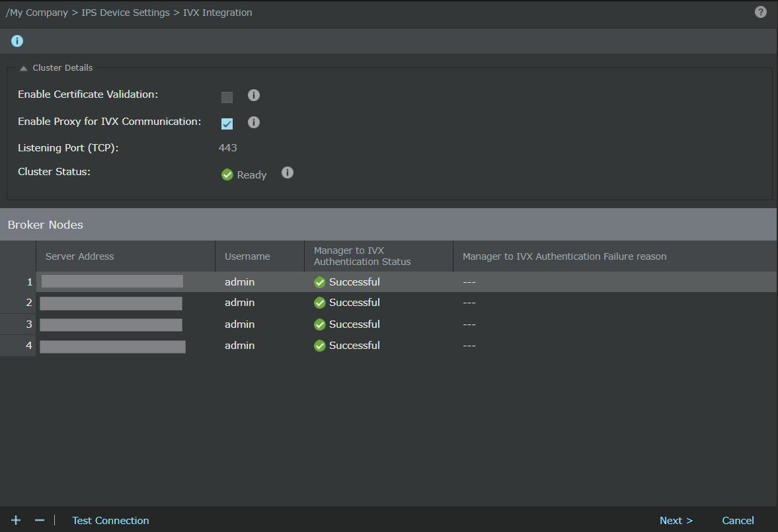Go to IPS Device Settings breadcrumb
Screen dimensions: 778x532
126,13
